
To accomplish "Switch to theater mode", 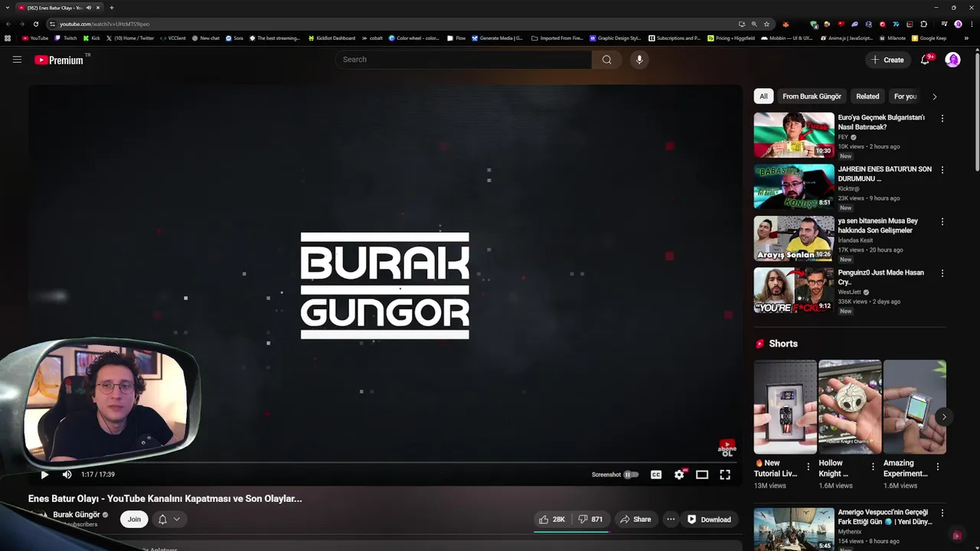I will click(702, 474).
